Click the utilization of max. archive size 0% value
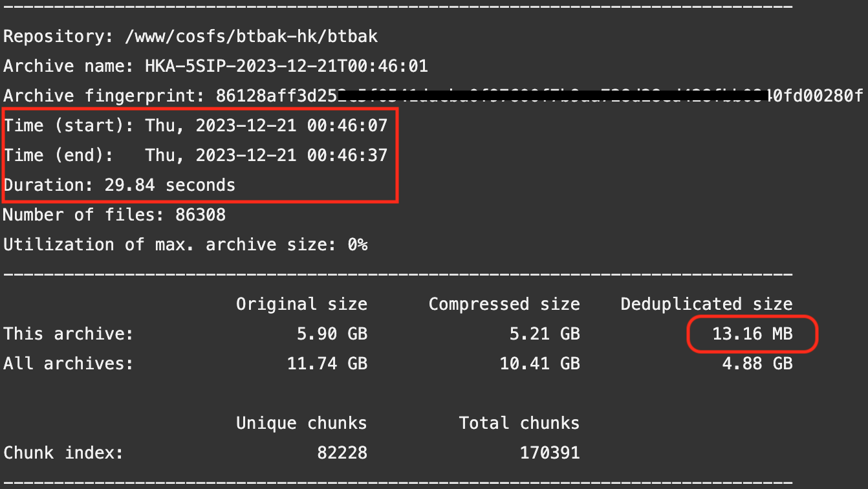This screenshot has width=868, height=489. (357, 245)
